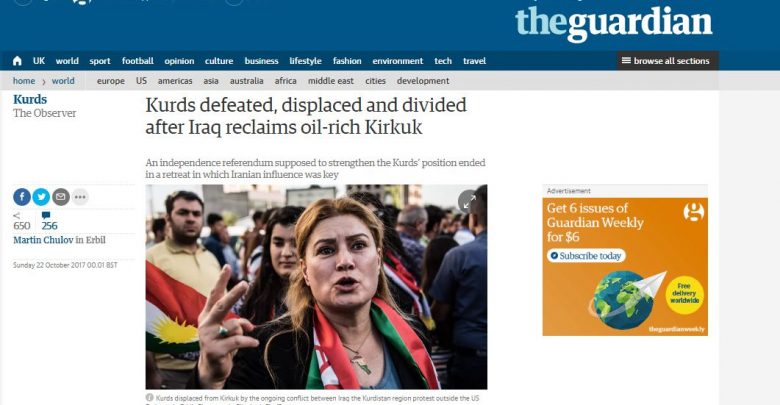
Task: Click the Guardian logo in the ad
Action: tap(693, 212)
